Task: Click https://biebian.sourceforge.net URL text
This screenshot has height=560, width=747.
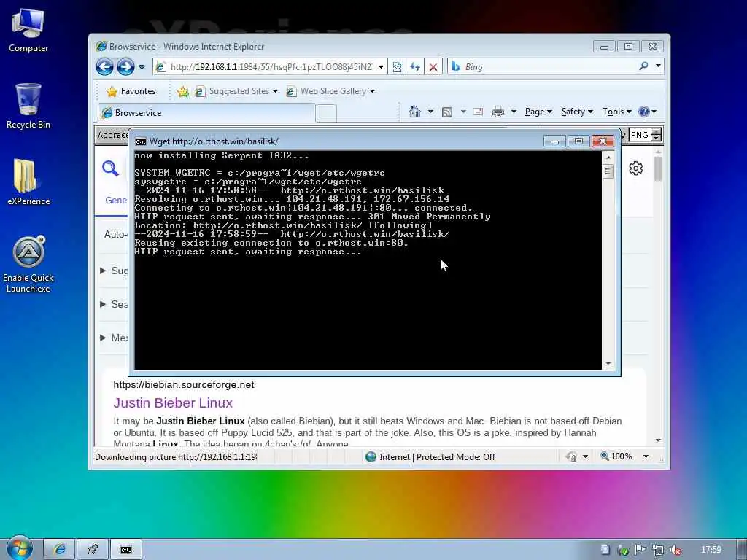Action: pyautogui.click(x=183, y=385)
